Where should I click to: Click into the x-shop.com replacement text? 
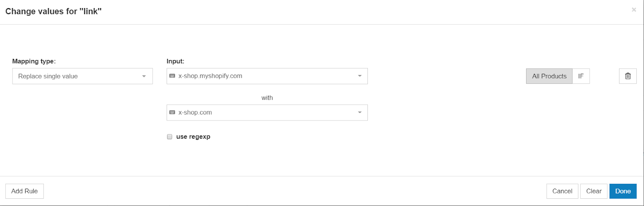coord(195,112)
